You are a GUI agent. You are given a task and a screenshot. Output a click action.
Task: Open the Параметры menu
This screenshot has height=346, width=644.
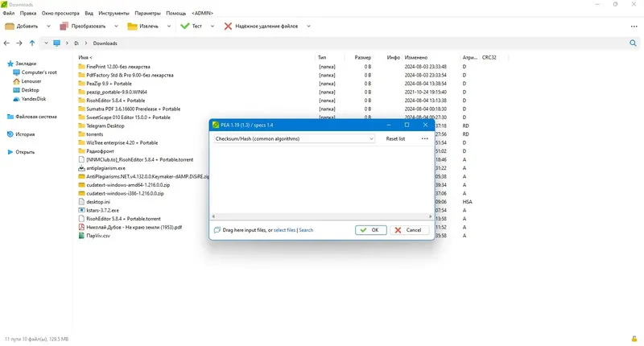pos(147,13)
